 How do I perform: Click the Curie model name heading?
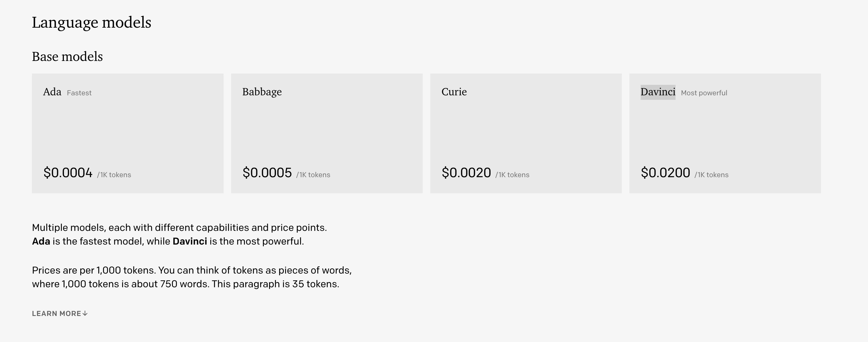click(x=454, y=92)
